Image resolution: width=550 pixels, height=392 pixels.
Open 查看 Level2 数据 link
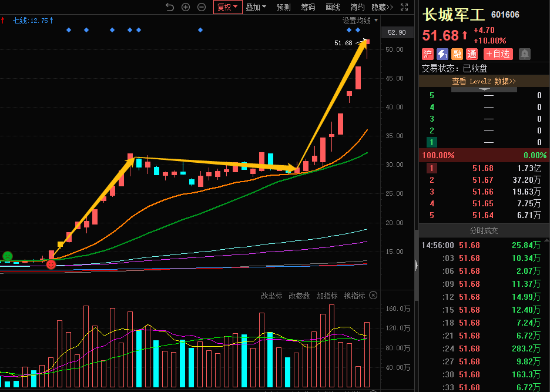(x=484, y=81)
